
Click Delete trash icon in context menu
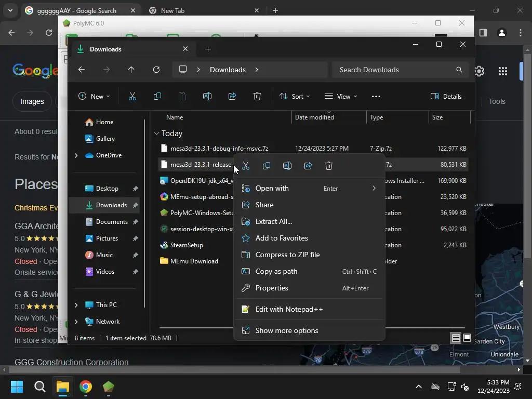point(328,166)
